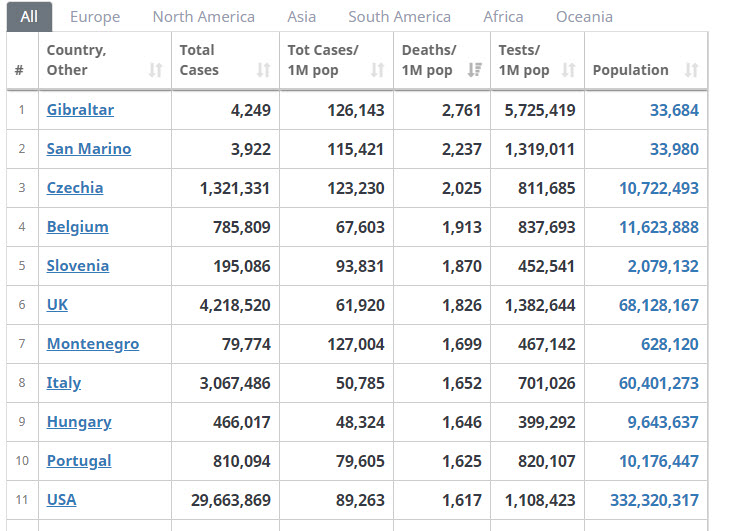Open the Italy country link

tap(64, 383)
